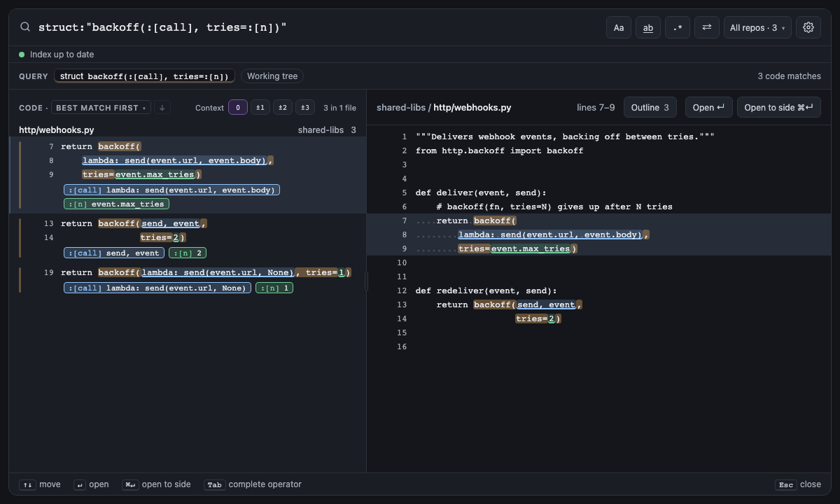
Task: Open search settings gear
Action: coord(808,27)
